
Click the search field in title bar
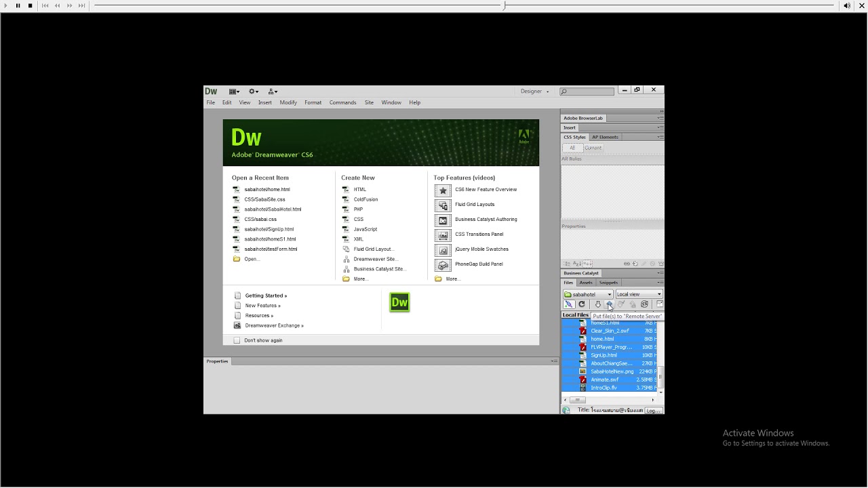click(587, 91)
